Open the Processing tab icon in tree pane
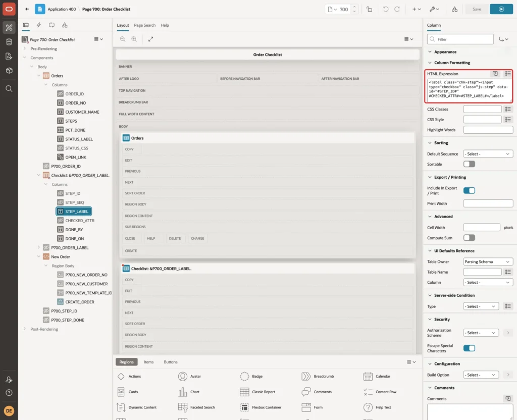The height and width of the screenshot is (420, 517). pos(52,25)
